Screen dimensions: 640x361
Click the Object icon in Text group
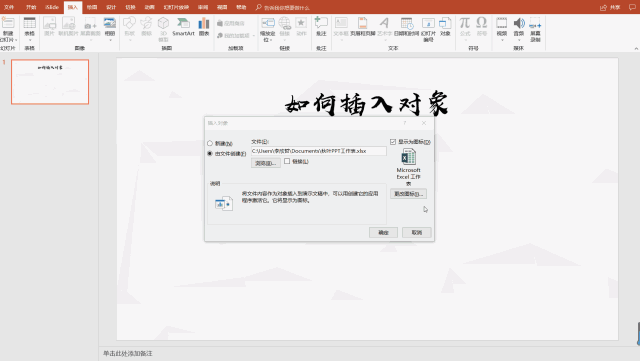445,23
